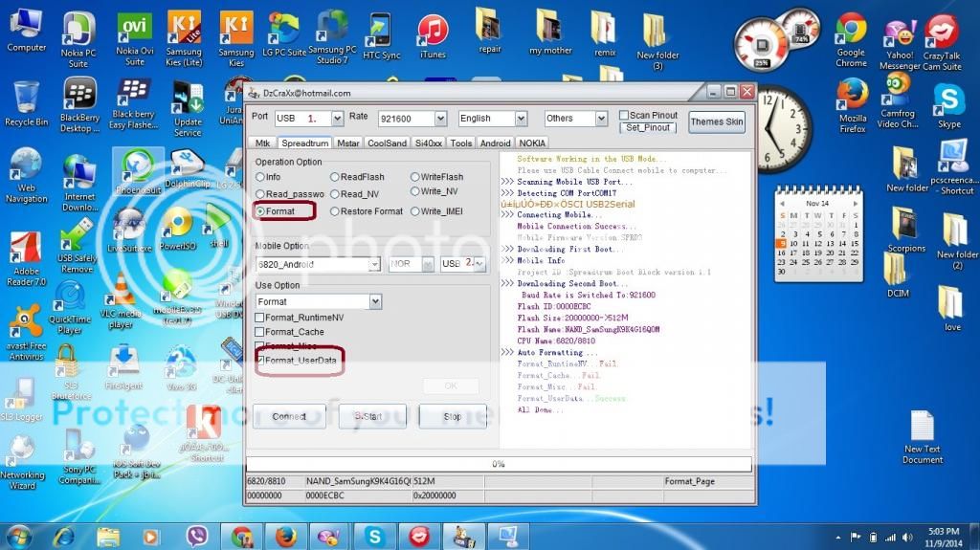Viewport: 980px width, 550px height.
Task: Click the Themes Skin button
Action: click(717, 121)
